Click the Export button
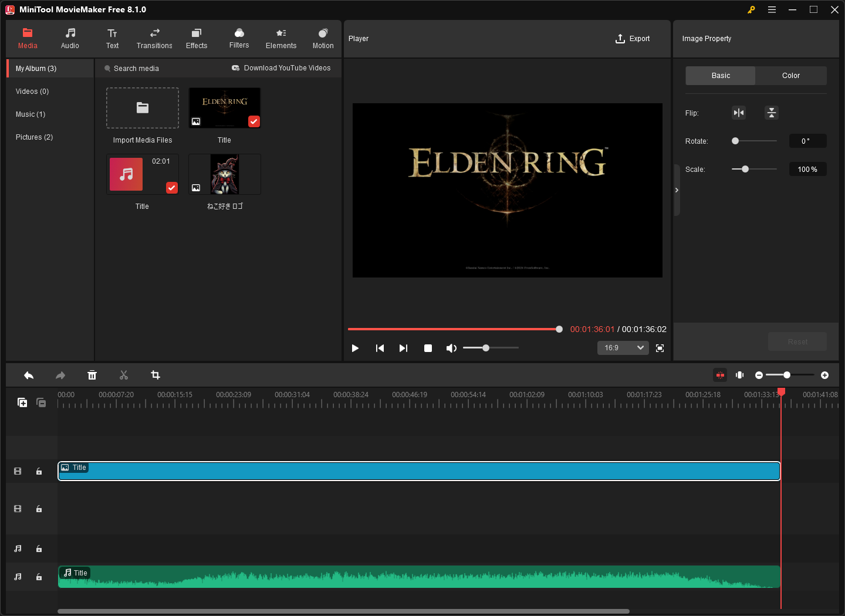Screen dimensions: 845x616 coord(633,39)
